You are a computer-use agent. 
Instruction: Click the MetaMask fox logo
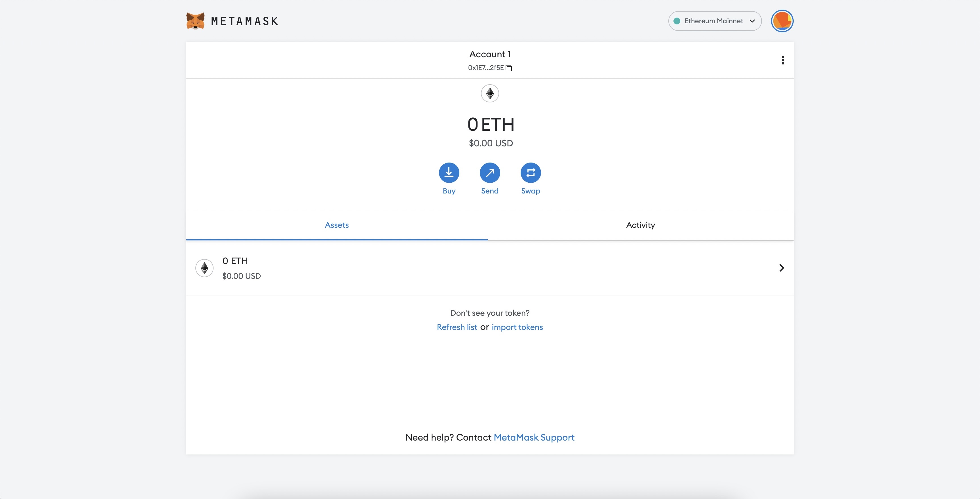195,21
